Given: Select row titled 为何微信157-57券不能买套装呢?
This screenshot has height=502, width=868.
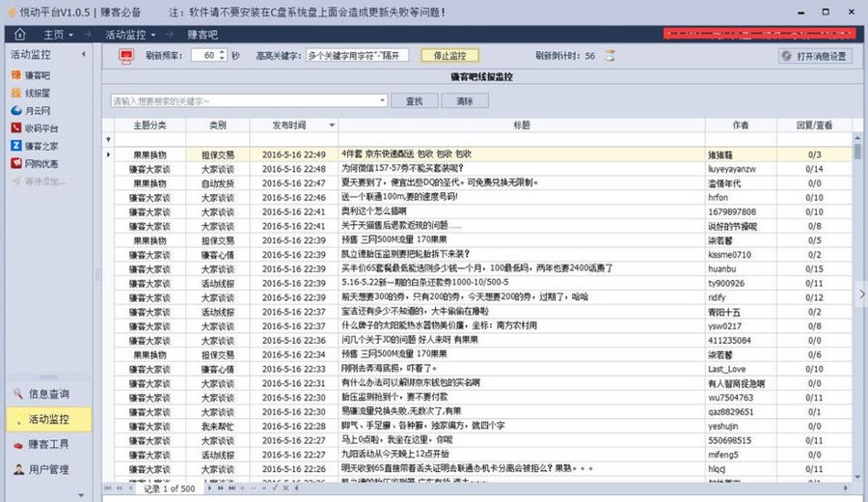Looking at the screenshot, I should [483, 168].
